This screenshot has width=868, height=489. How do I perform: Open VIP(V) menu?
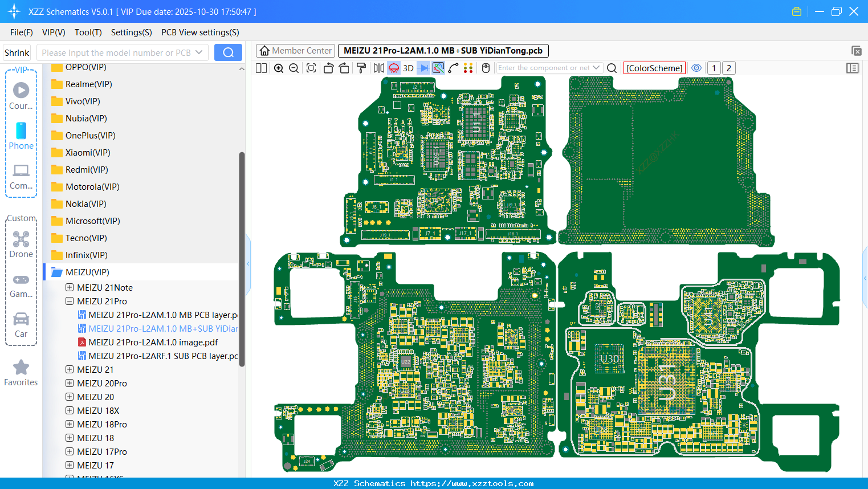coord(54,32)
